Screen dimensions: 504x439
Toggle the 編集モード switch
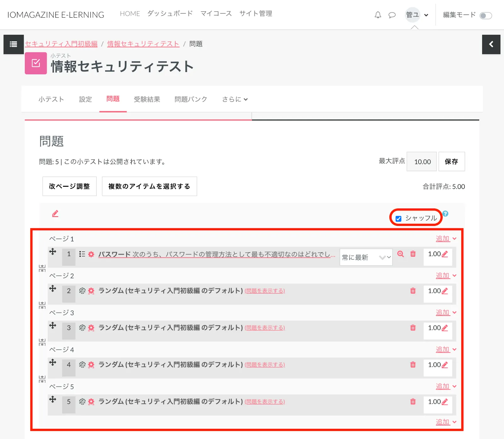[x=485, y=15]
